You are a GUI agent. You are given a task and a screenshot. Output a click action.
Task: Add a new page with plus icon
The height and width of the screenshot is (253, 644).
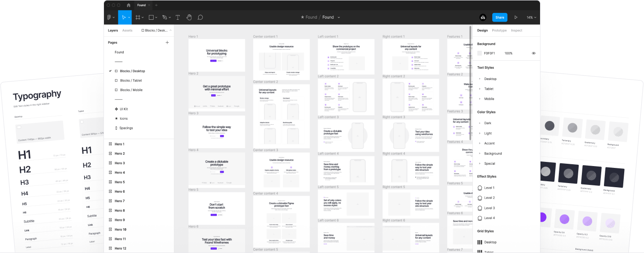point(167,42)
